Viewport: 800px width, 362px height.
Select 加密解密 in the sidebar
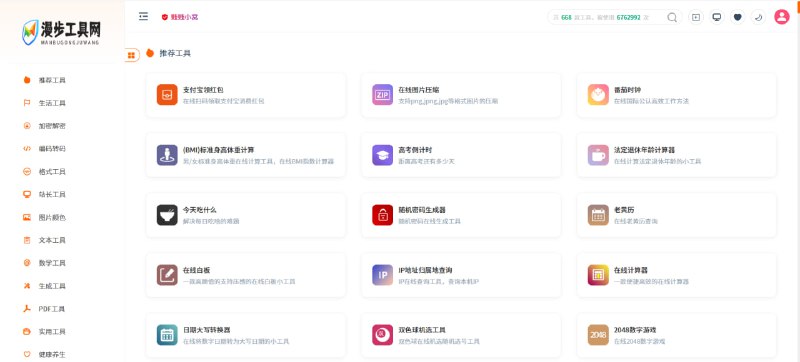click(x=52, y=126)
